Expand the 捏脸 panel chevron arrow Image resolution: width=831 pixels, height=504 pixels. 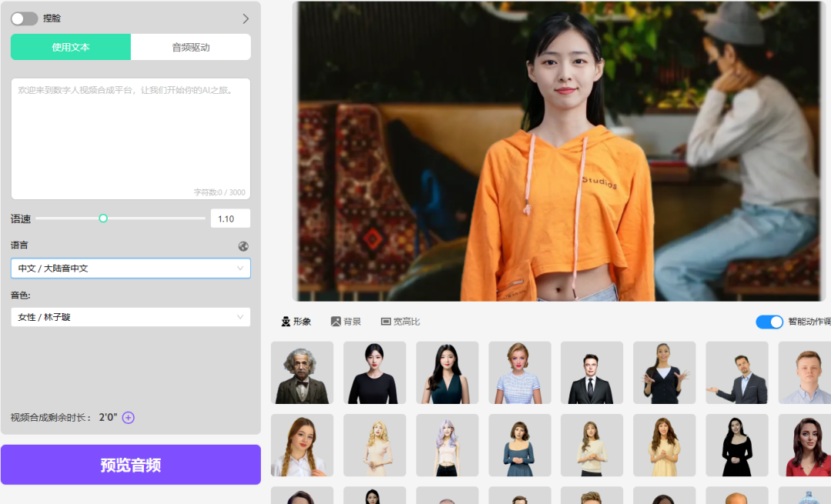[245, 18]
